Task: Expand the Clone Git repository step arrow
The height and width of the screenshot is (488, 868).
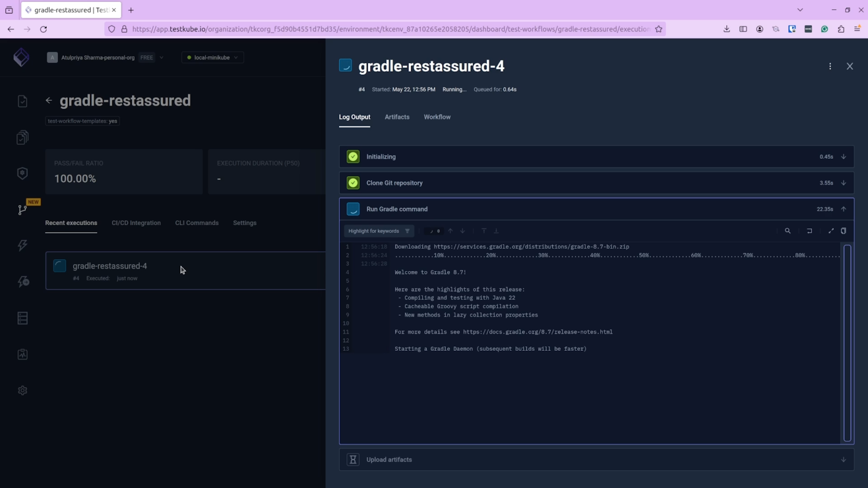Action: click(844, 183)
